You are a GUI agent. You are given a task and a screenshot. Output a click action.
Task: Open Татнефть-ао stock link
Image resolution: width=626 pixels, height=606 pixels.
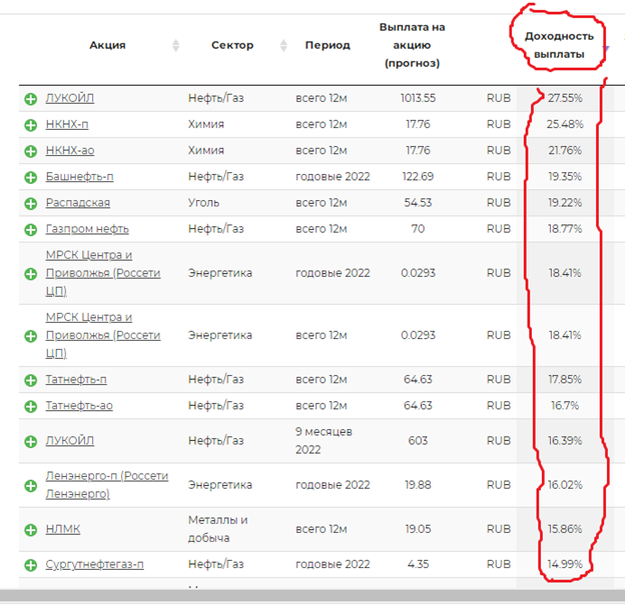(79, 406)
